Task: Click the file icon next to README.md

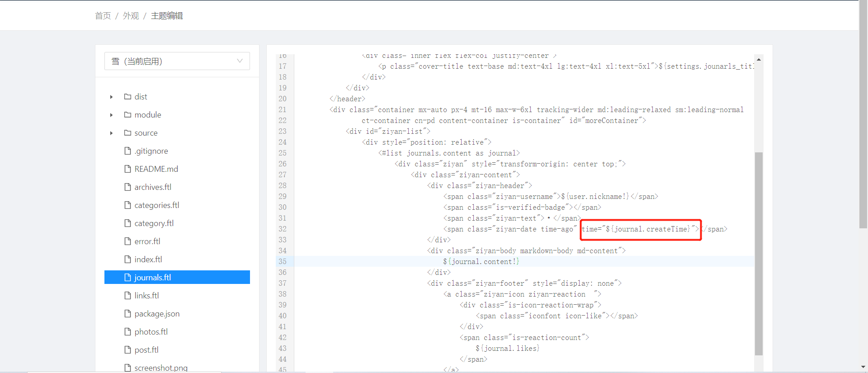Action: (x=127, y=169)
